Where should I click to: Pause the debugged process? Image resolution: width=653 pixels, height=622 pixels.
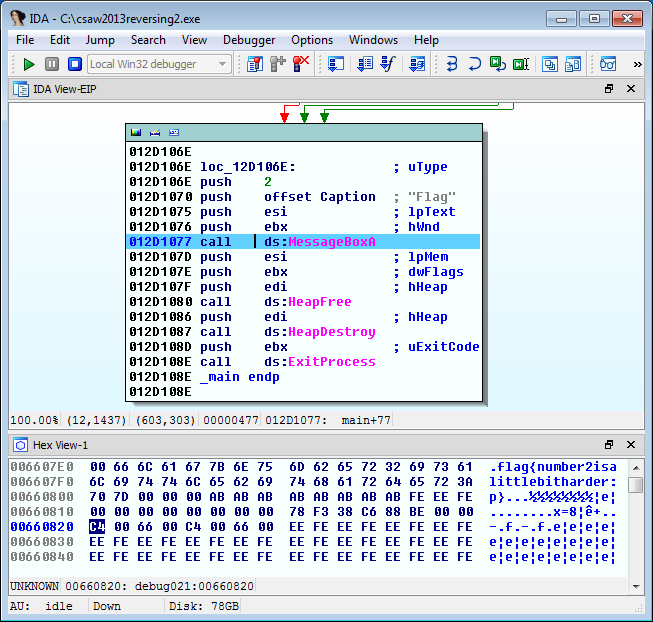52,65
